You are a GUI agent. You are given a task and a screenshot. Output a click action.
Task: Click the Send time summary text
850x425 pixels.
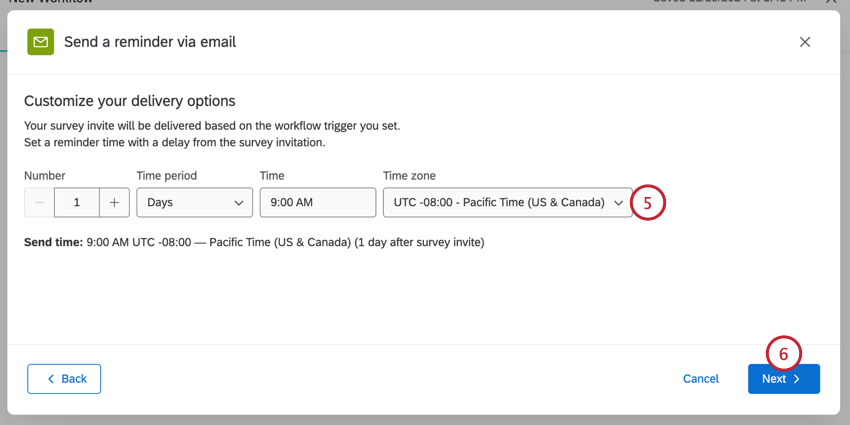click(254, 242)
